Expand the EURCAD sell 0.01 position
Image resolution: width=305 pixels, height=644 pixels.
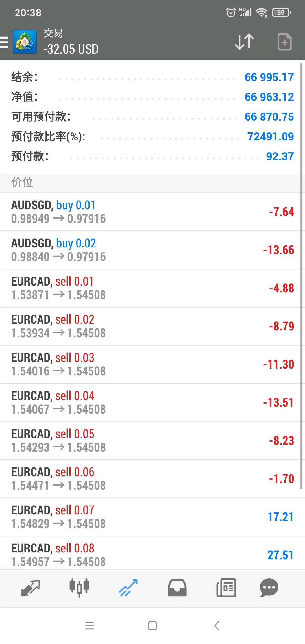click(150, 288)
